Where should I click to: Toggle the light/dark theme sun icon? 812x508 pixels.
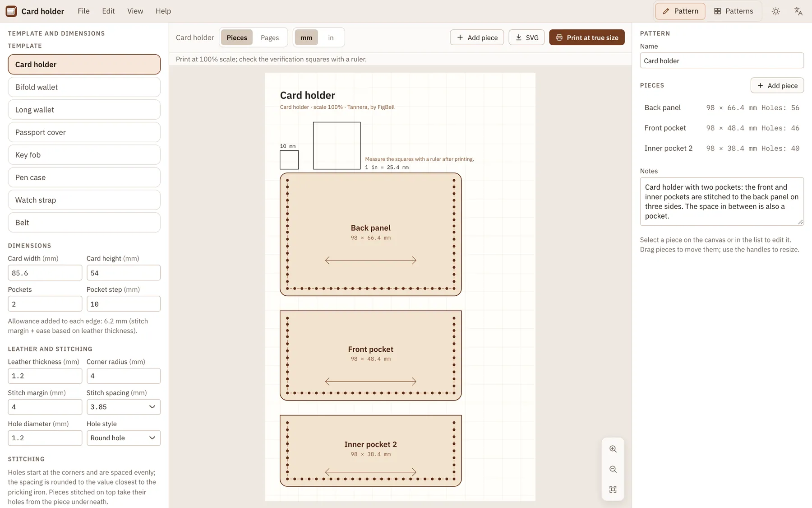[775, 11]
